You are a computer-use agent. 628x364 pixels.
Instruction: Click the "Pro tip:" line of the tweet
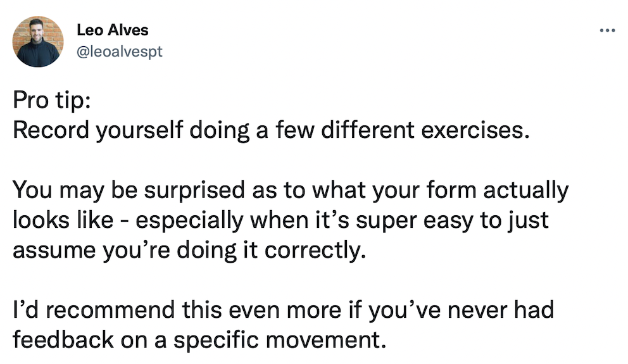click(x=52, y=100)
